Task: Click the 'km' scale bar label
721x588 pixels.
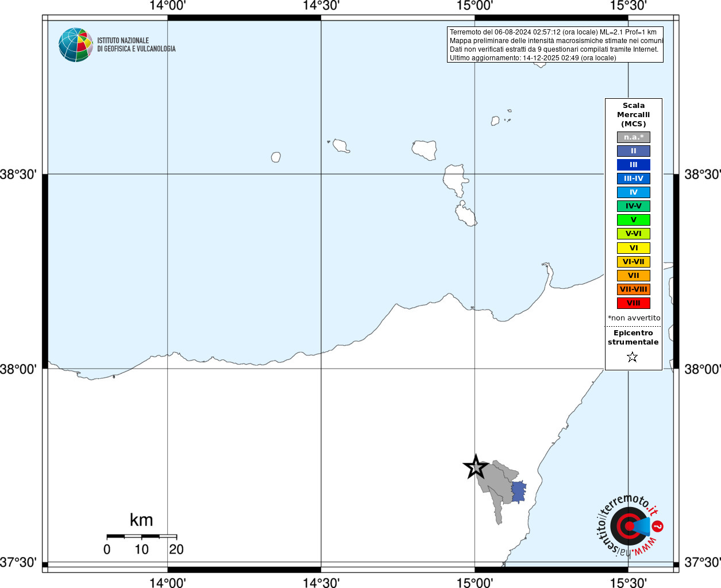Action: coord(141,520)
